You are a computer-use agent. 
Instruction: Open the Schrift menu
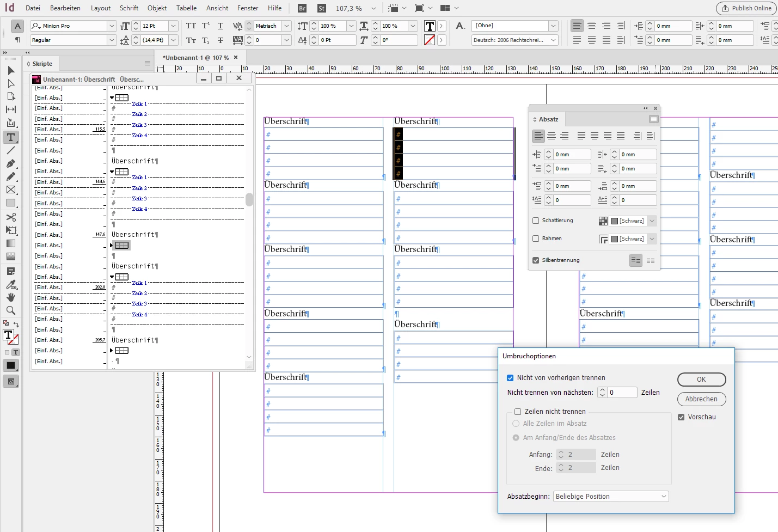click(129, 8)
